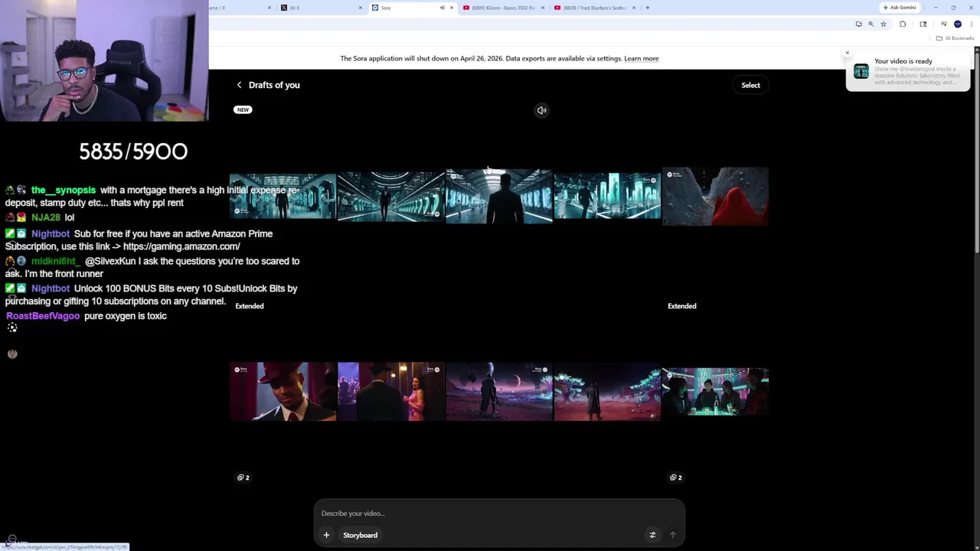
Task: Open the man in red hat draft
Action: tap(283, 392)
